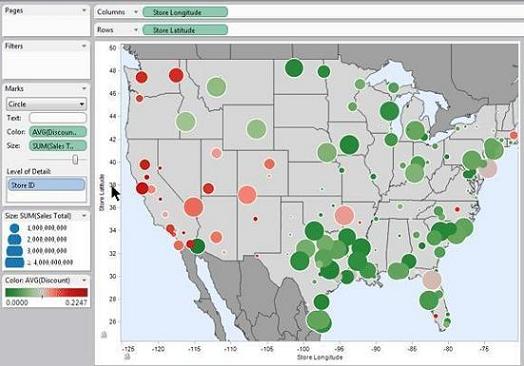Click the Store Longitude pill in Columns
This screenshot has height=366, width=524.
185,12
